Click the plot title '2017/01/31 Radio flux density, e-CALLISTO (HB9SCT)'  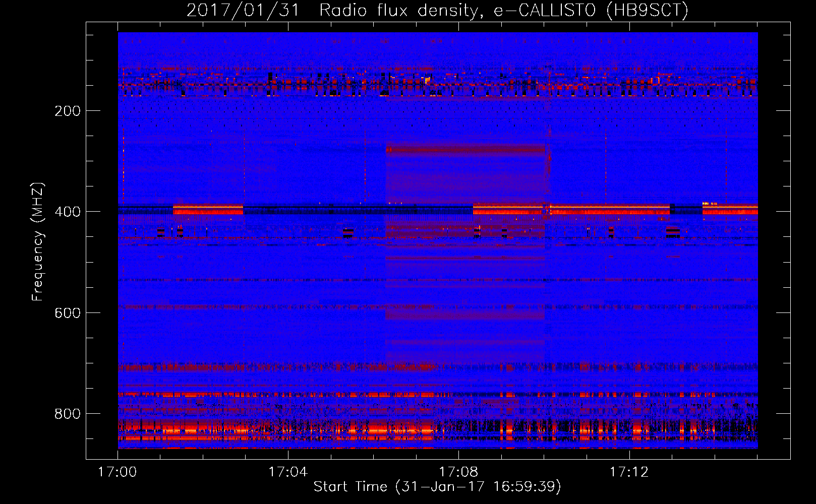pyautogui.click(x=437, y=11)
